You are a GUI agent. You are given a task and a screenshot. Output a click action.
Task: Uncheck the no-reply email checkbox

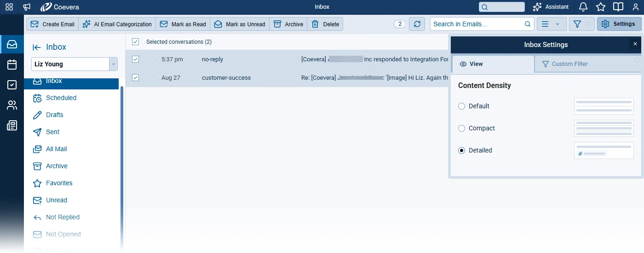tap(135, 59)
